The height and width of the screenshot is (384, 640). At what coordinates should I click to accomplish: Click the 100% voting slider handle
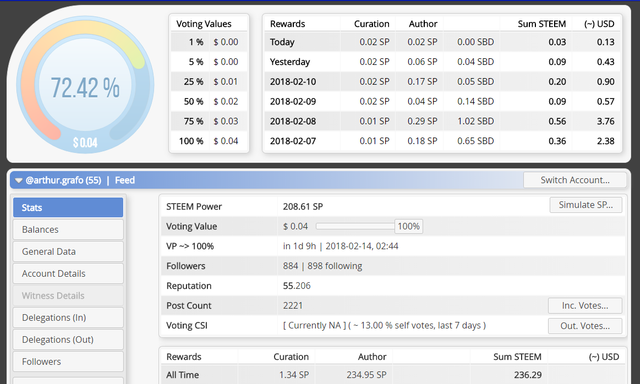(x=409, y=226)
